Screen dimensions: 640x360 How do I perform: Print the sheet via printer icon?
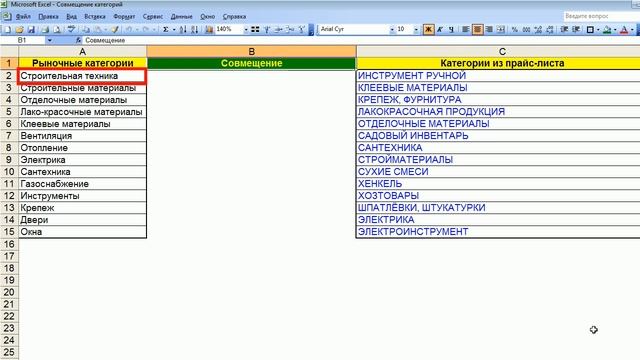pyautogui.click(x=45, y=29)
